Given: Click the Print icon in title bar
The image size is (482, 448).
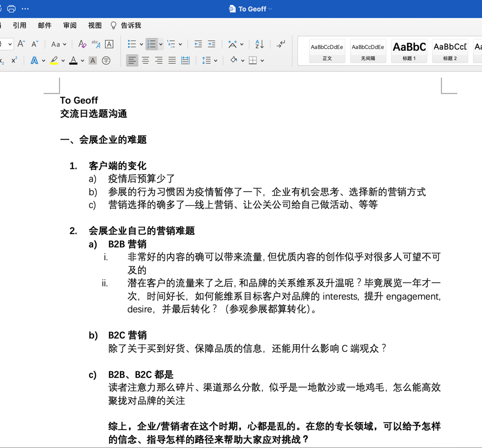Looking at the screenshot, I should tap(12, 9).
